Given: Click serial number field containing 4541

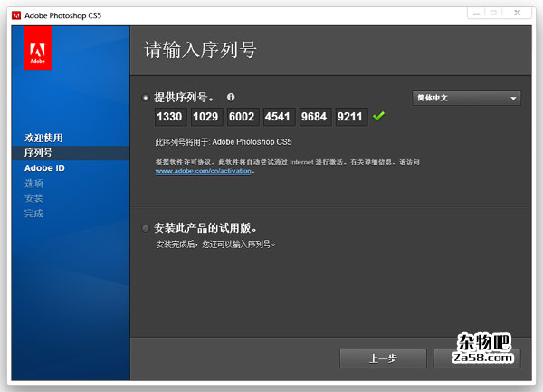Looking at the screenshot, I should pos(279,117).
